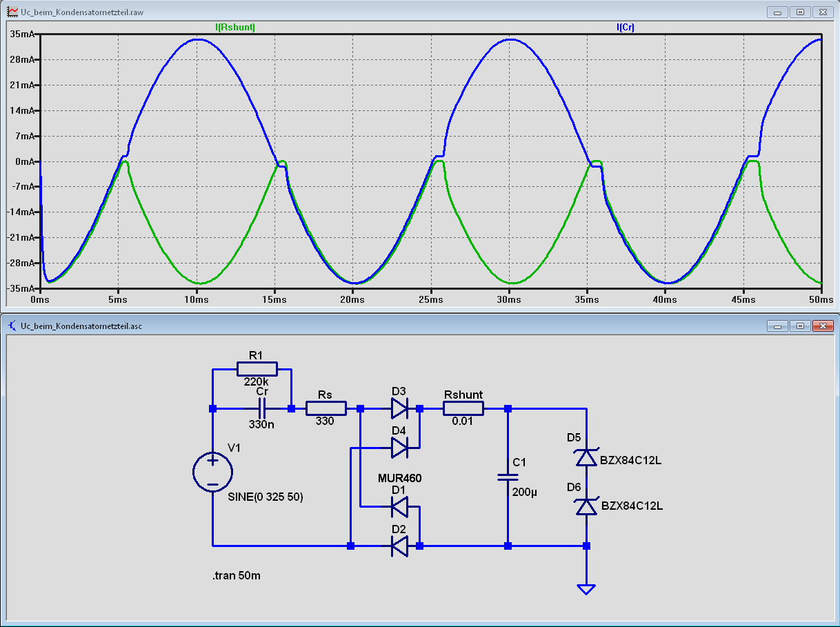Click the V1 component name label

[x=234, y=448]
